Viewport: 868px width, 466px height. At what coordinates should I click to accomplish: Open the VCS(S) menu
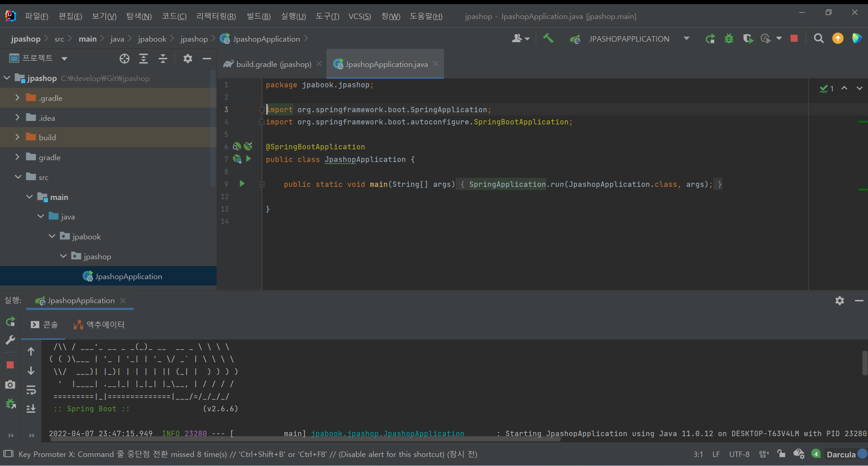(359, 16)
